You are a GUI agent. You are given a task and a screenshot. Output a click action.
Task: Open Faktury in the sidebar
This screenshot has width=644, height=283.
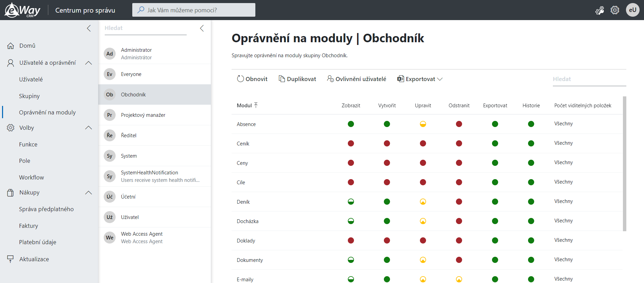29,226
